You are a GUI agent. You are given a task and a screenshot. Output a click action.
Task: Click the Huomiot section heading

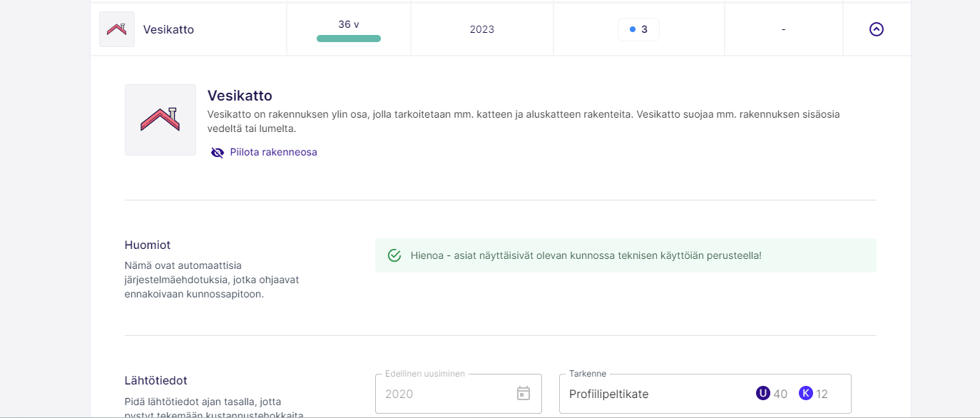pos(148,245)
